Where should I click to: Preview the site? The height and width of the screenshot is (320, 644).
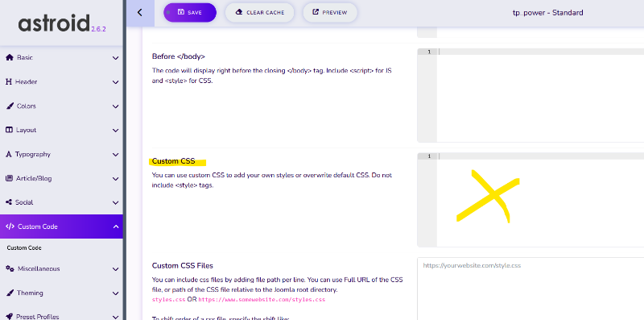(330, 12)
